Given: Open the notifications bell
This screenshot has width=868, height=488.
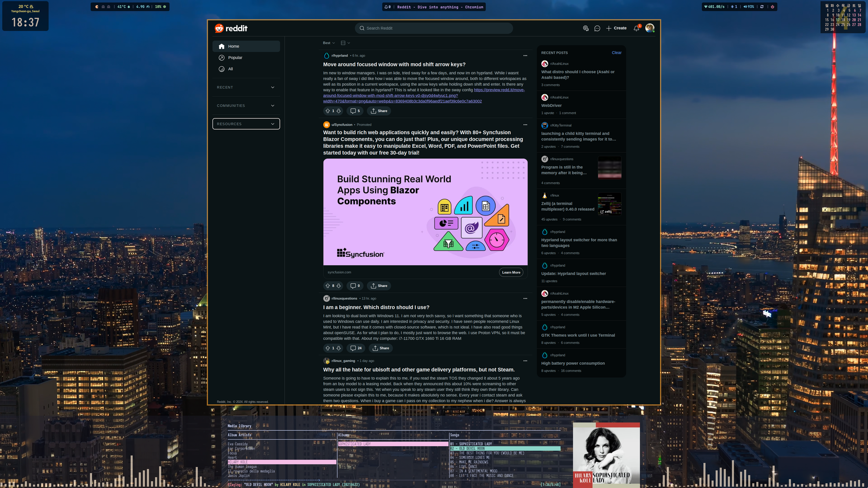Looking at the screenshot, I should pos(636,28).
